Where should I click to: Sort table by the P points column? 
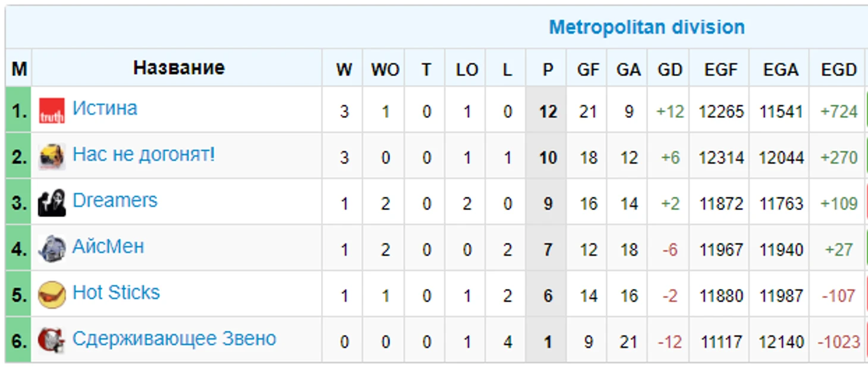coord(548,68)
